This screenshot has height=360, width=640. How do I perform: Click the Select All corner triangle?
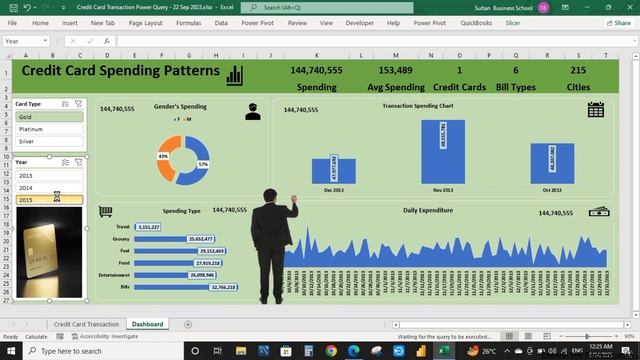pyautogui.click(x=8, y=55)
